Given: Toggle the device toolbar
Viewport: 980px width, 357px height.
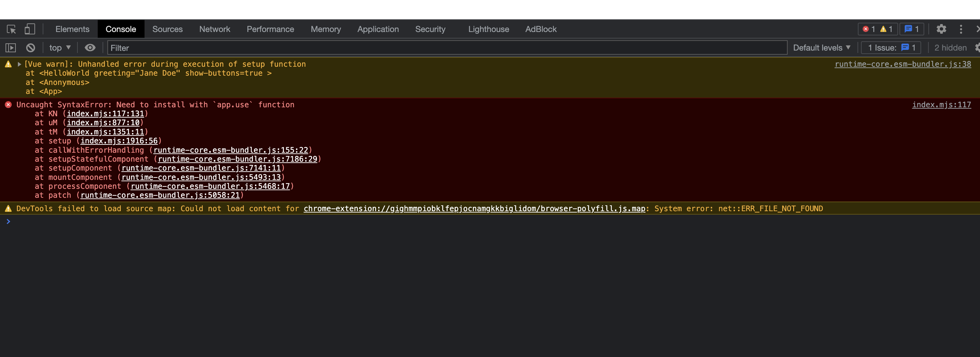Looking at the screenshot, I should click(30, 29).
